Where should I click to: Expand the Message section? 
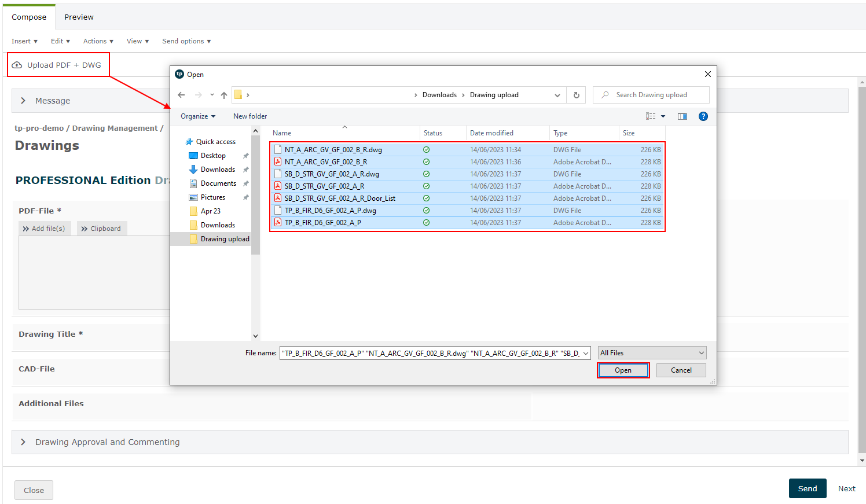coord(23,101)
